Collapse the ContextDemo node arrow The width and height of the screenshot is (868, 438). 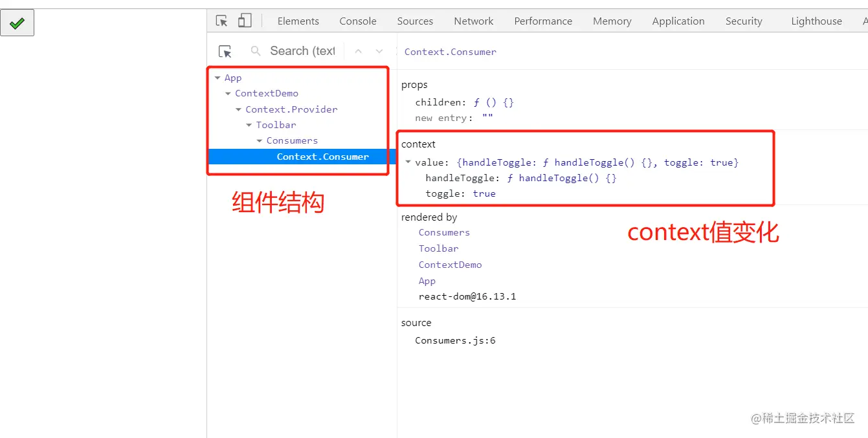(228, 94)
